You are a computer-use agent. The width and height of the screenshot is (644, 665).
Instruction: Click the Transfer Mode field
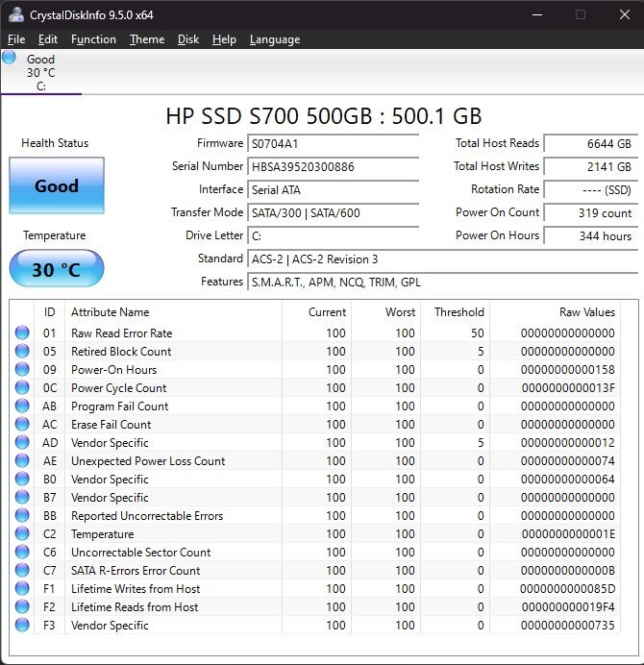(334, 212)
